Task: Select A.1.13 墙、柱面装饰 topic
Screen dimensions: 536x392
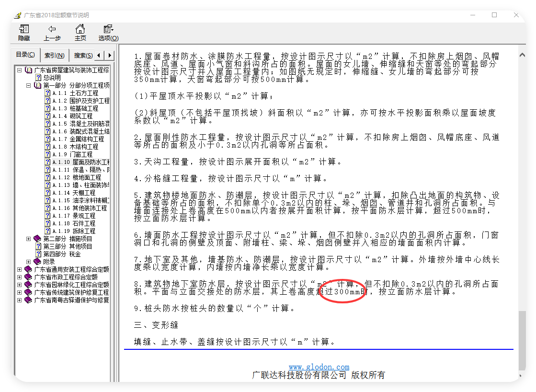Action: click(80, 185)
